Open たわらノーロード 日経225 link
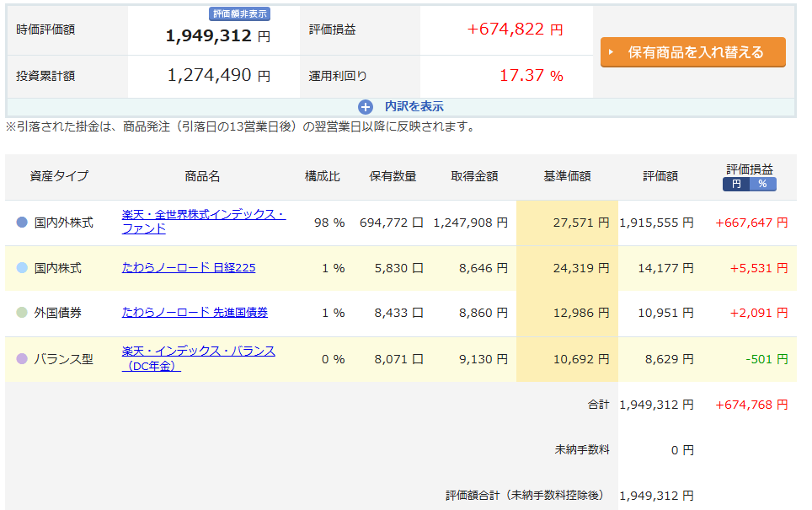This screenshot has width=812, height=510. tap(189, 267)
